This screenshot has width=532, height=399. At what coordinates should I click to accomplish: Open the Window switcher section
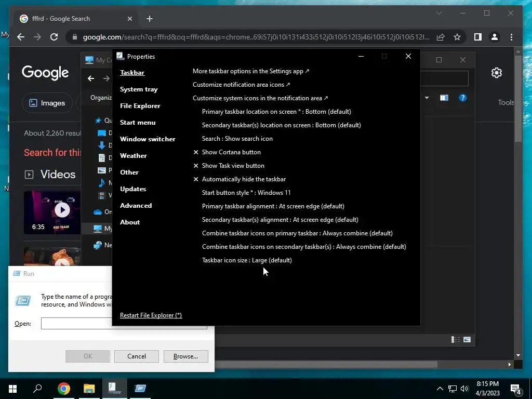[148, 139]
